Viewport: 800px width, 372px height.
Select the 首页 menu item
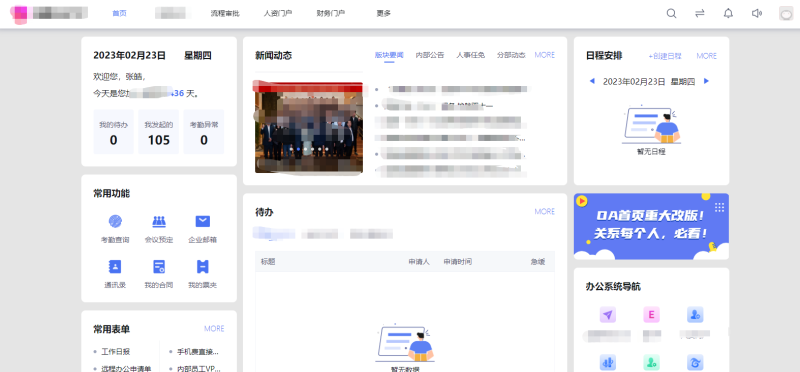(x=119, y=13)
